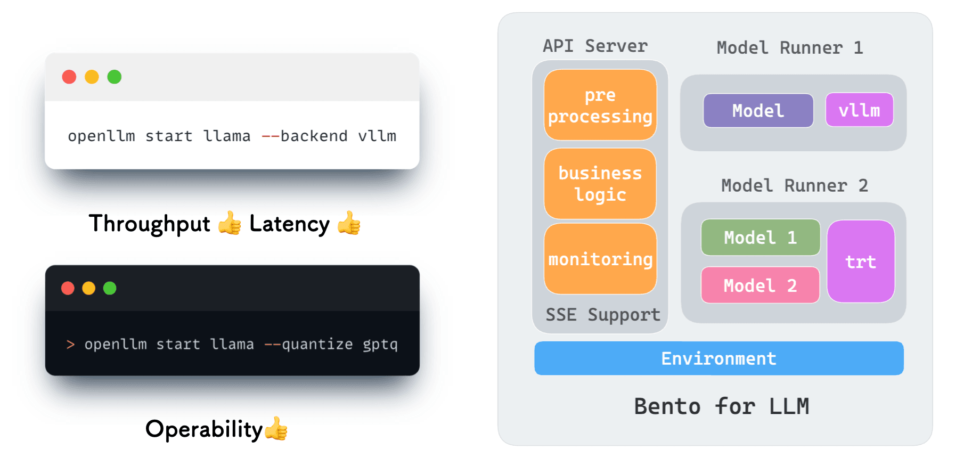Viewport: 980px width, 474px height.
Task: Click the green dot on dark terminal
Action: coord(110,288)
